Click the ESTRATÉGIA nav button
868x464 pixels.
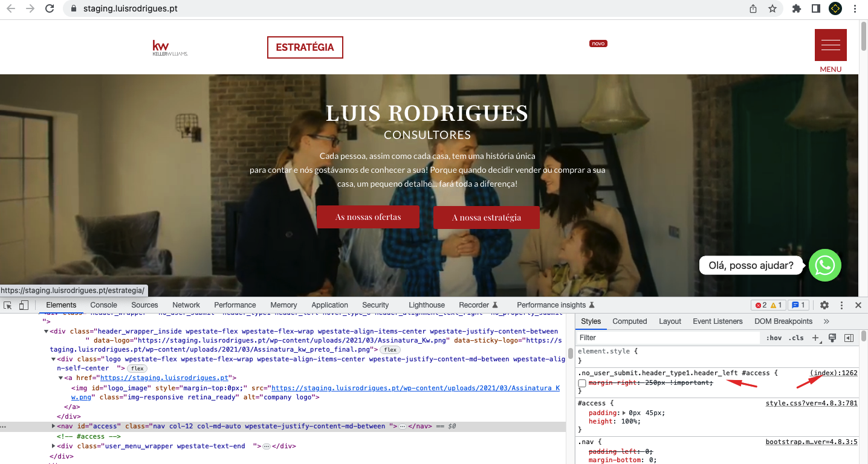tap(305, 48)
